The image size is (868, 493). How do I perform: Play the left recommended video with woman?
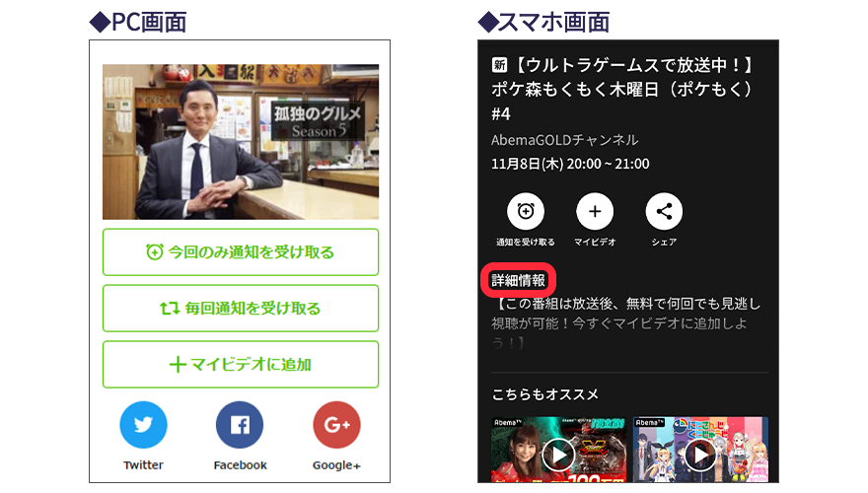558,455
